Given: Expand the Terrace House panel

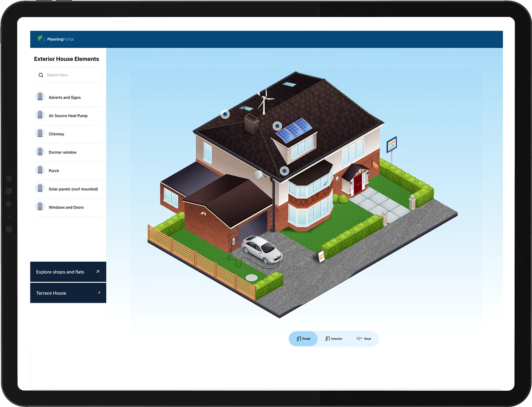Looking at the screenshot, I should (68, 293).
